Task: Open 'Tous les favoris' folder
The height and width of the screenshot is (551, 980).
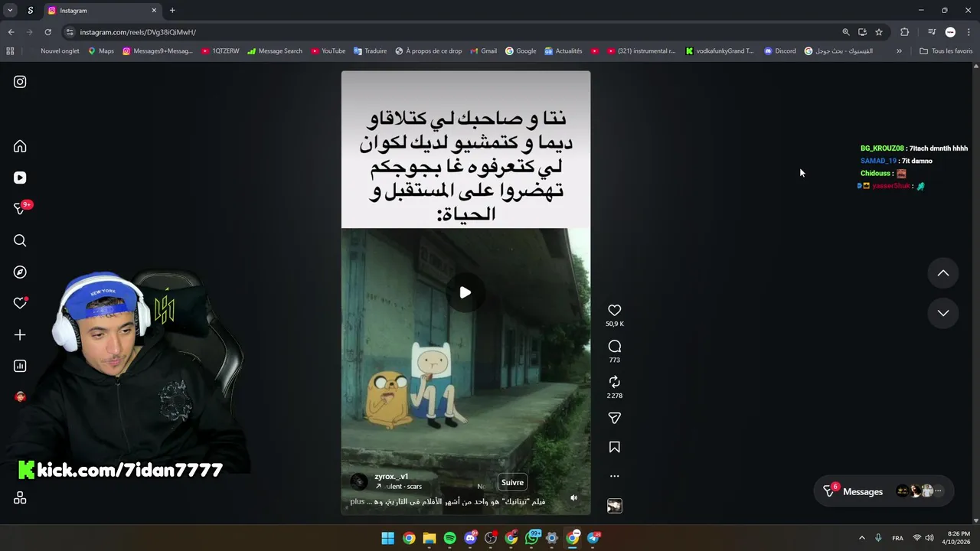Action: [946, 51]
